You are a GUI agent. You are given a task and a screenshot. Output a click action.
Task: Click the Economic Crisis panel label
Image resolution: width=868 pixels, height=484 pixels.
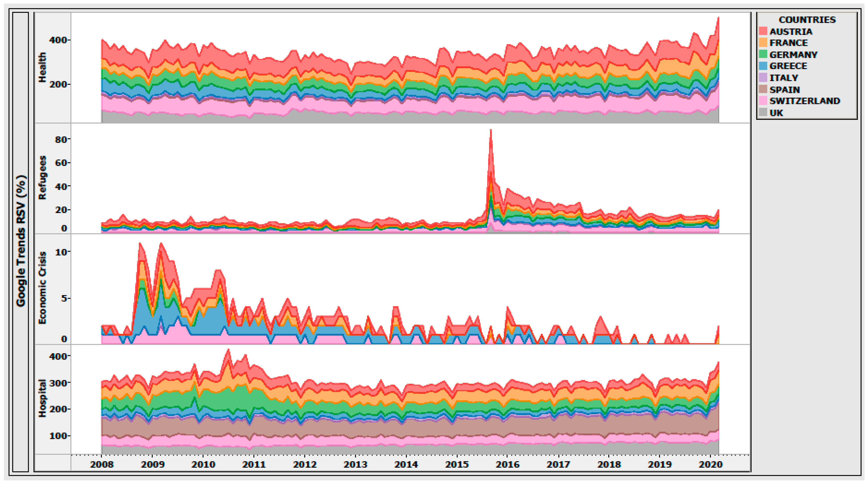point(42,288)
